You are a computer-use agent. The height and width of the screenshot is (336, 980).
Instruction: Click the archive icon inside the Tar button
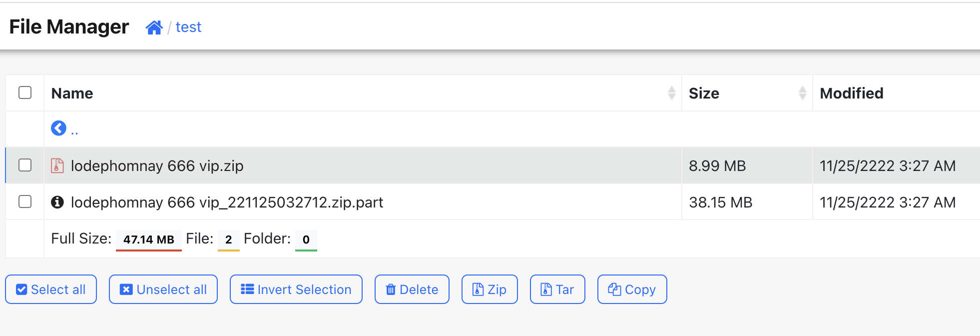545,289
